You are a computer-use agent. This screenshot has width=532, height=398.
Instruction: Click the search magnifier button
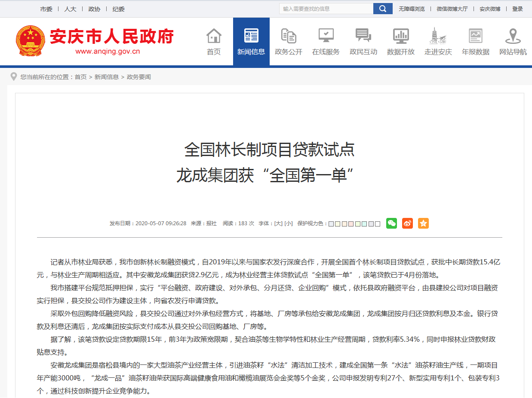click(x=382, y=9)
